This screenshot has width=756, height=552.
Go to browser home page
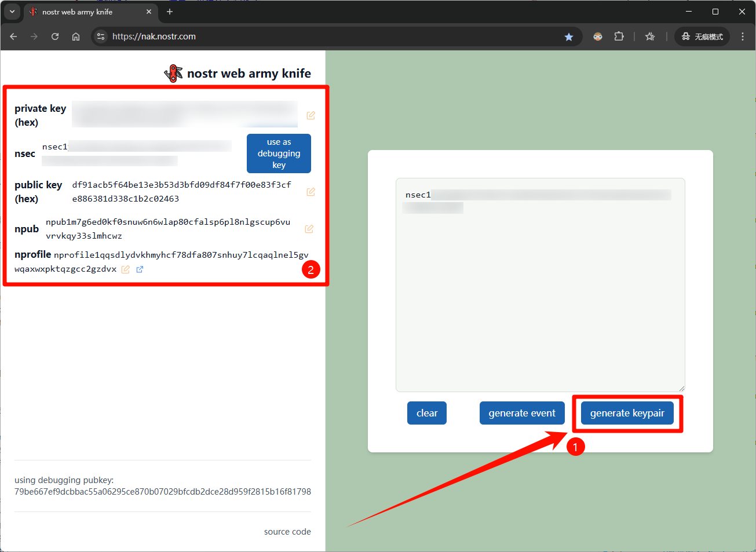point(76,36)
